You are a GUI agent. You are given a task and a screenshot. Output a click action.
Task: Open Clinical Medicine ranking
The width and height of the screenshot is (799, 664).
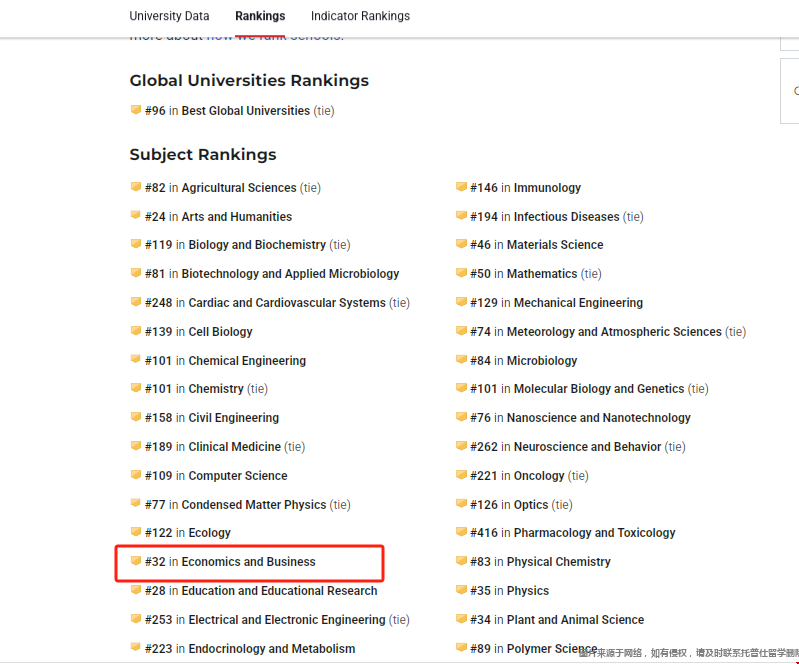point(235,447)
